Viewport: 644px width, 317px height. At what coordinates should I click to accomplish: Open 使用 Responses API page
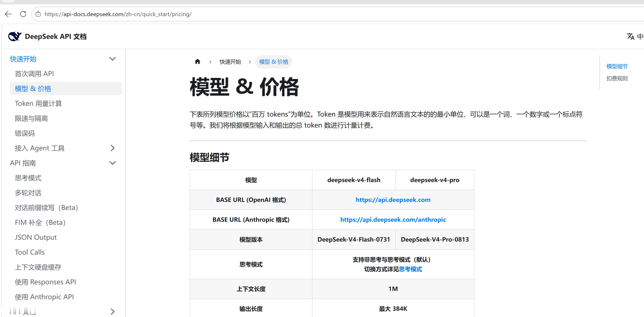coord(45,282)
